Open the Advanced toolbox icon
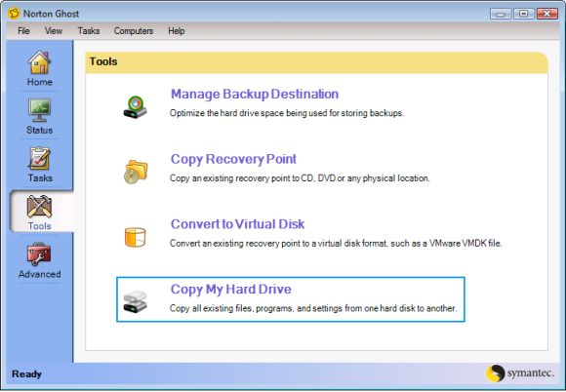This screenshot has width=566, height=392. pyautogui.click(x=39, y=255)
